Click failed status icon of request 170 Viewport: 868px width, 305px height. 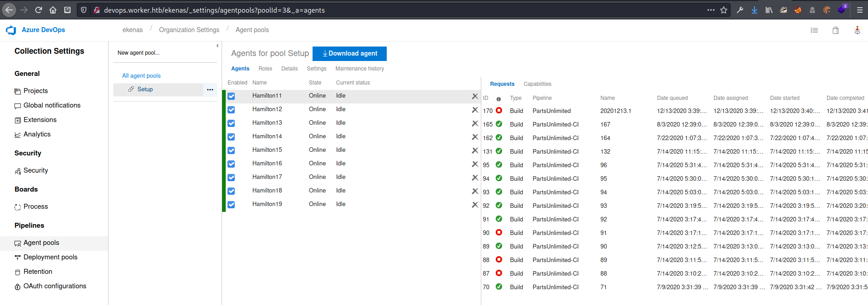coord(499,110)
